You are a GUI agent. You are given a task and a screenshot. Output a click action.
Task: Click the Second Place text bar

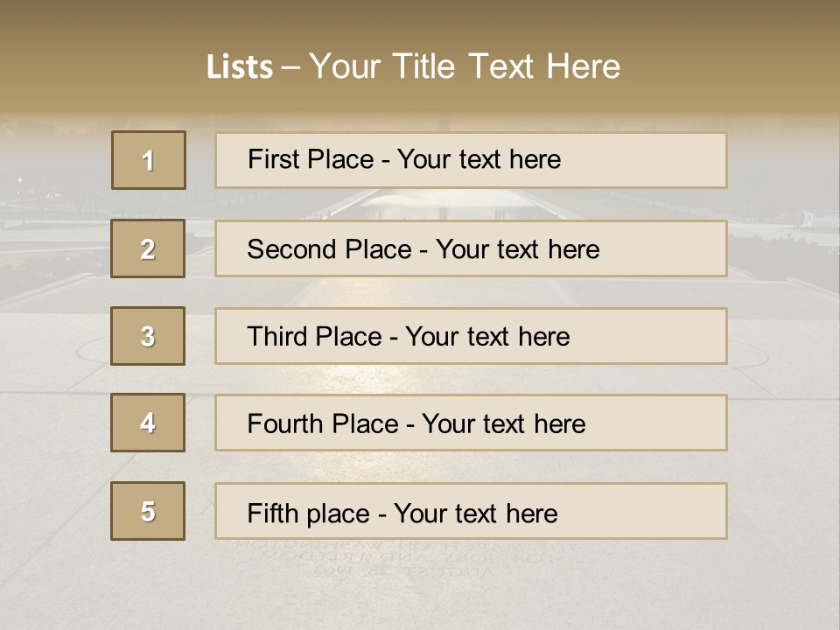click(x=471, y=248)
